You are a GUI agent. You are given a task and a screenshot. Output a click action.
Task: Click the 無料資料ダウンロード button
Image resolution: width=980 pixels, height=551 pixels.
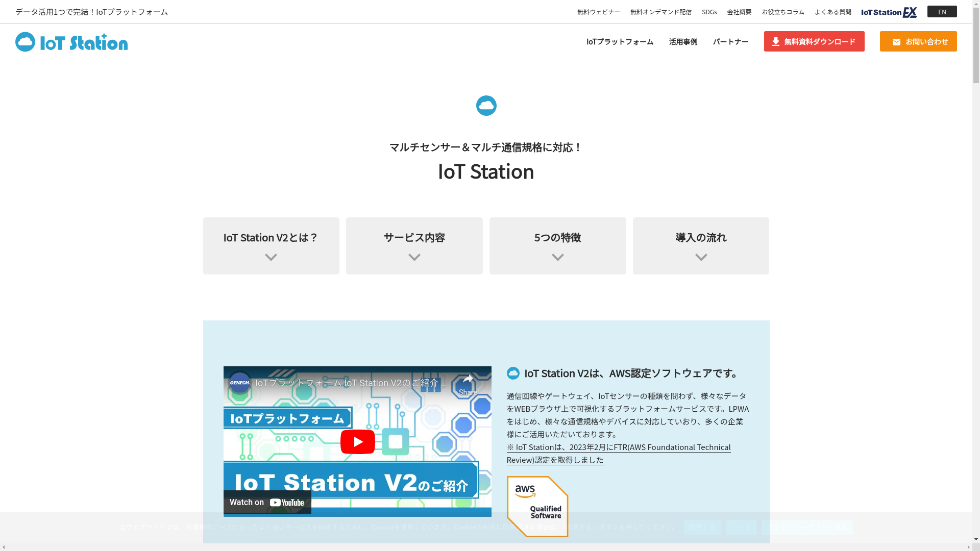pos(814,41)
